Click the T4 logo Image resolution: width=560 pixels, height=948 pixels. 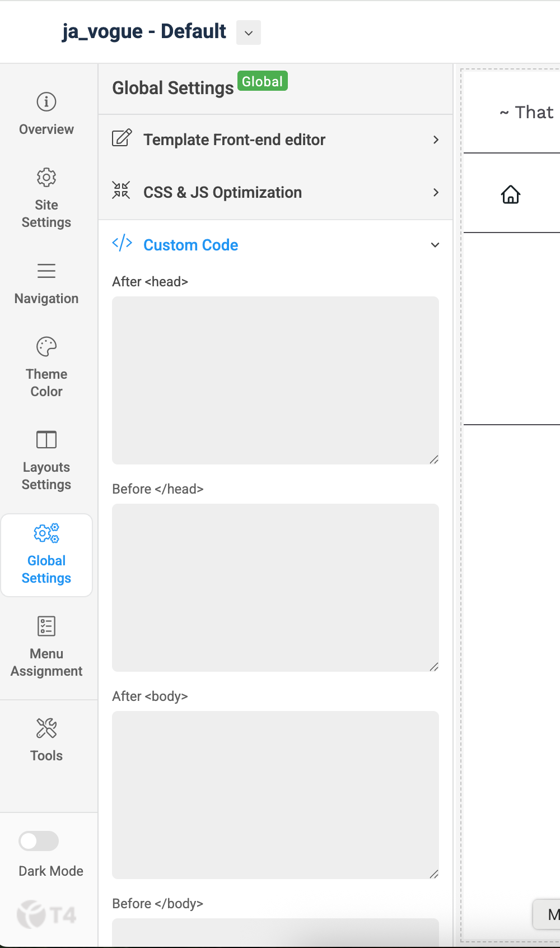tap(46, 915)
